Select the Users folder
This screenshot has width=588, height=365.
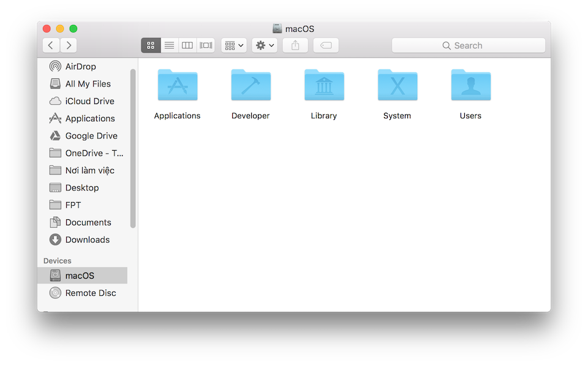[470, 86]
